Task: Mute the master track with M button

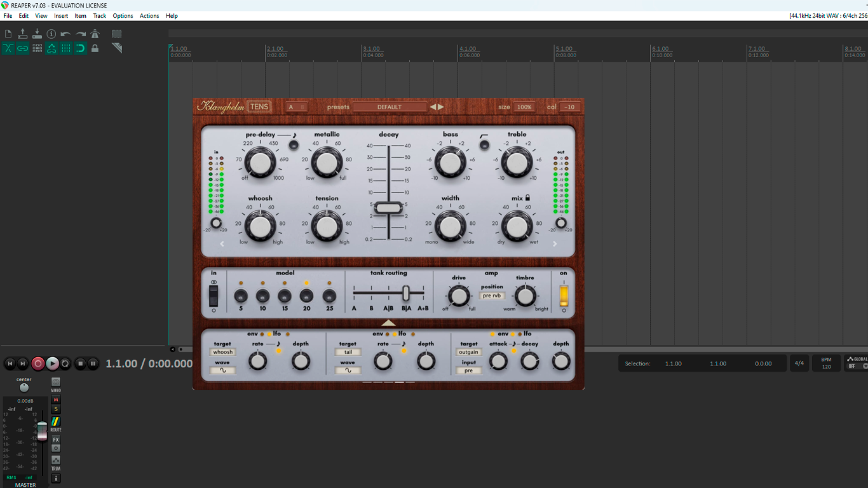Action: pos(56,400)
